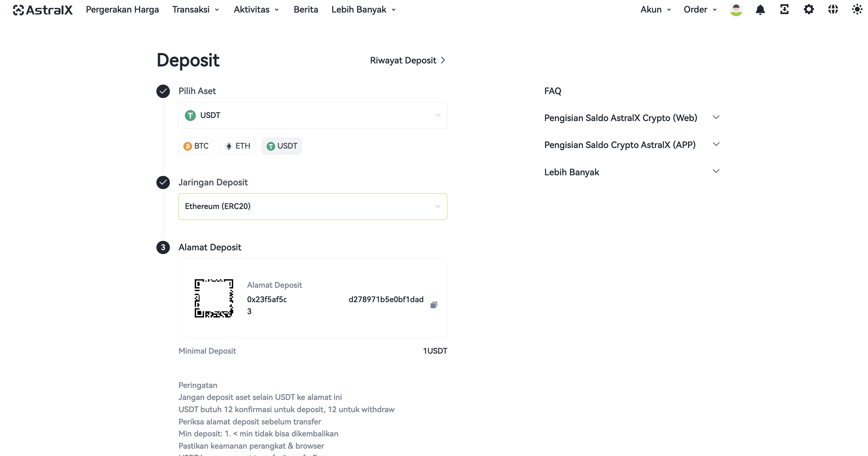Open the language globe icon
The width and height of the screenshot is (868, 456).
832,10
